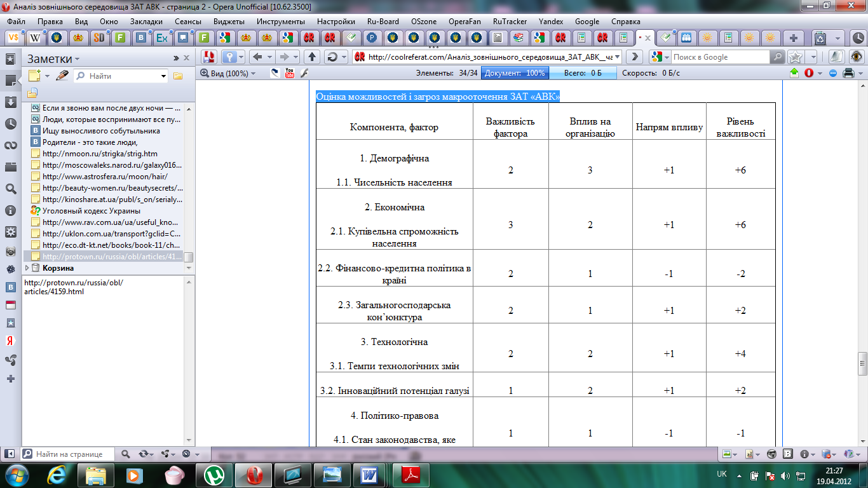
Task: Close the active browser tab
Action: tap(648, 38)
